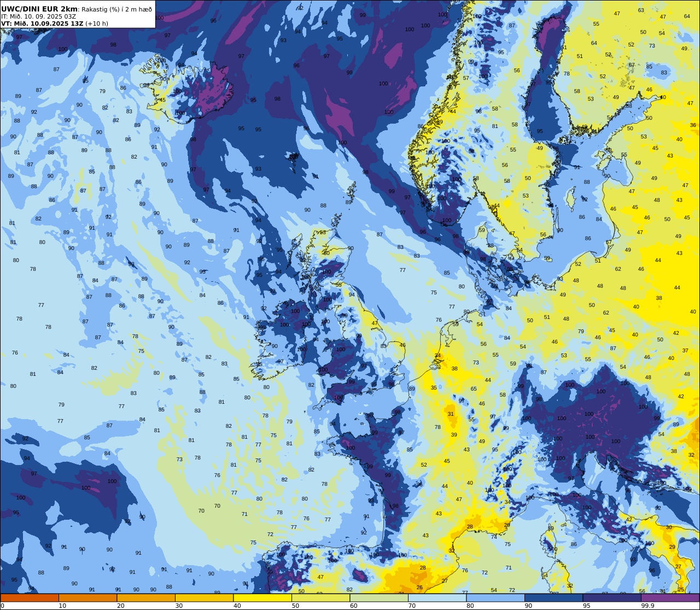This screenshot has height=610, width=700.
Task: Select the 30–40 amber legend segment
Action: tap(204, 597)
